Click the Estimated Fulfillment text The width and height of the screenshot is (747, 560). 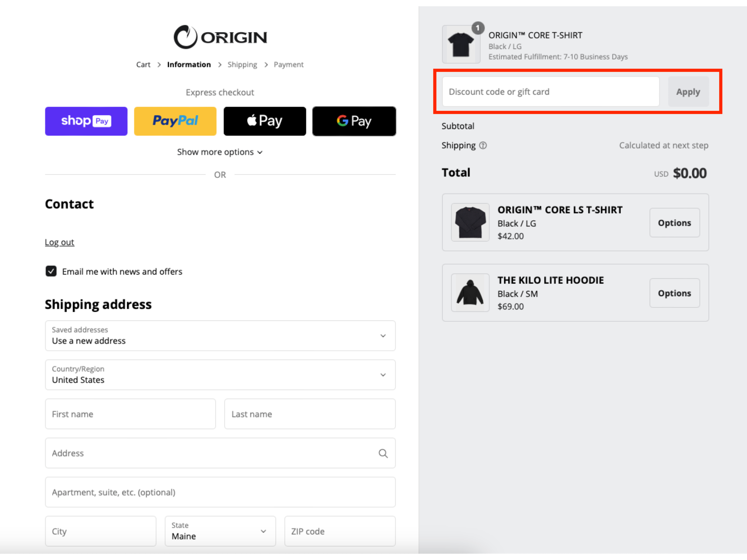point(558,57)
